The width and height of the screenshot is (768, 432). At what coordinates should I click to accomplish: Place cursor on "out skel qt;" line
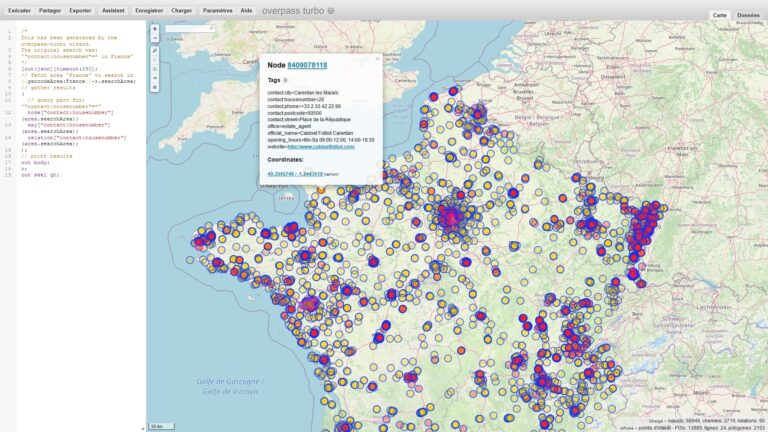tap(40, 175)
